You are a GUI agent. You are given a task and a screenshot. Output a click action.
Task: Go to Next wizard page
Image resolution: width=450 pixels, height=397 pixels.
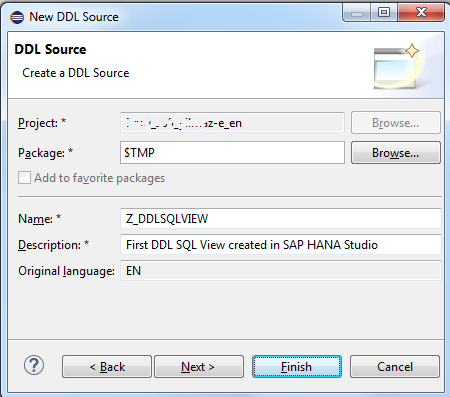tap(199, 366)
